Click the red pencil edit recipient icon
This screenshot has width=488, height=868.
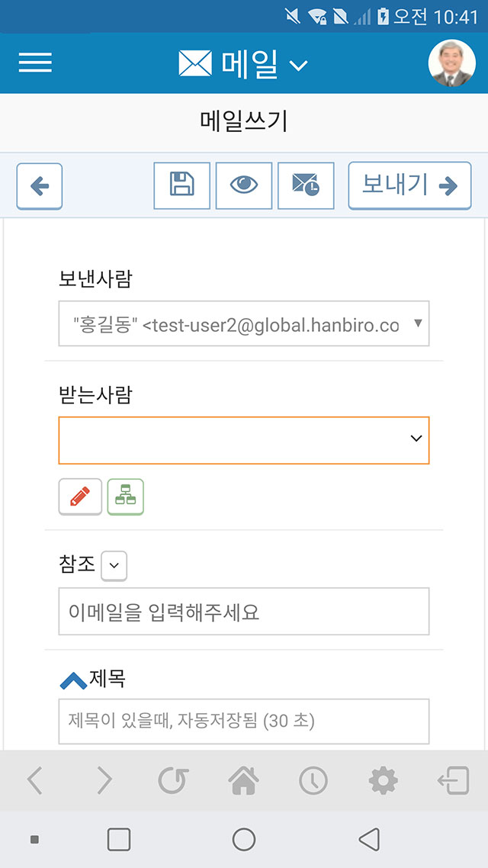pos(80,497)
